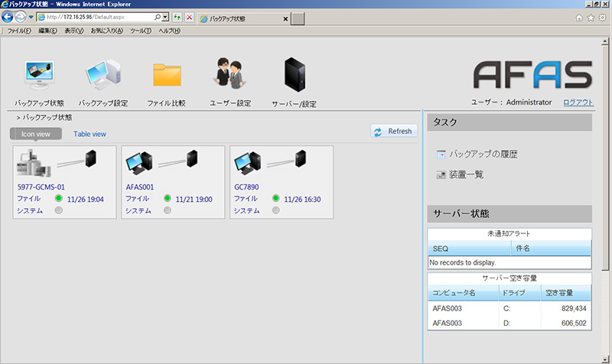Click the SEQ column header

[x=470, y=249]
